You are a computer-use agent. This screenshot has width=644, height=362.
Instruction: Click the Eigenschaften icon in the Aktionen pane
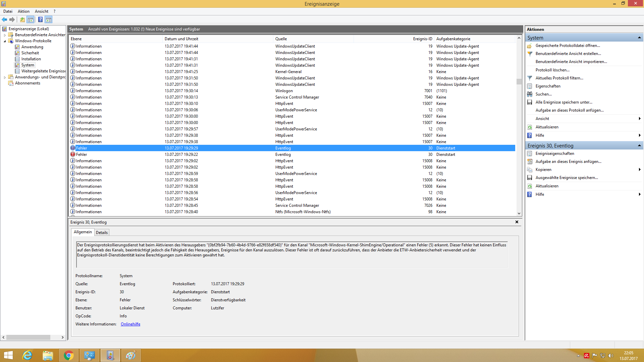pyautogui.click(x=530, y=86)
